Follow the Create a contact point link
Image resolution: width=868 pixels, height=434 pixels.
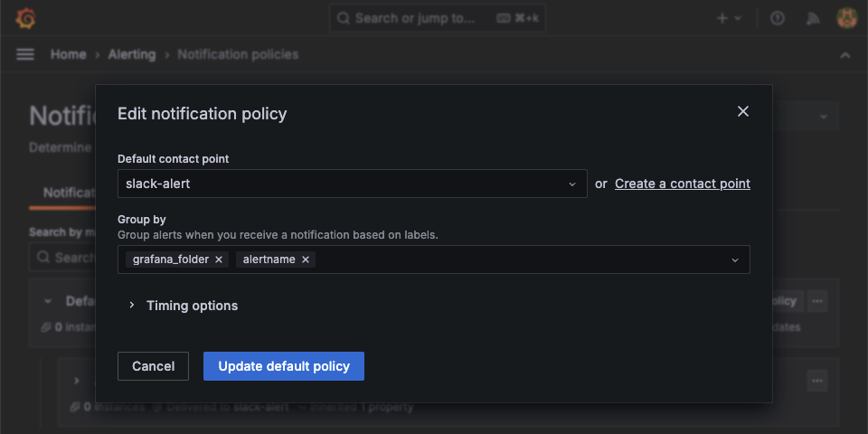(x=683, y=184)
